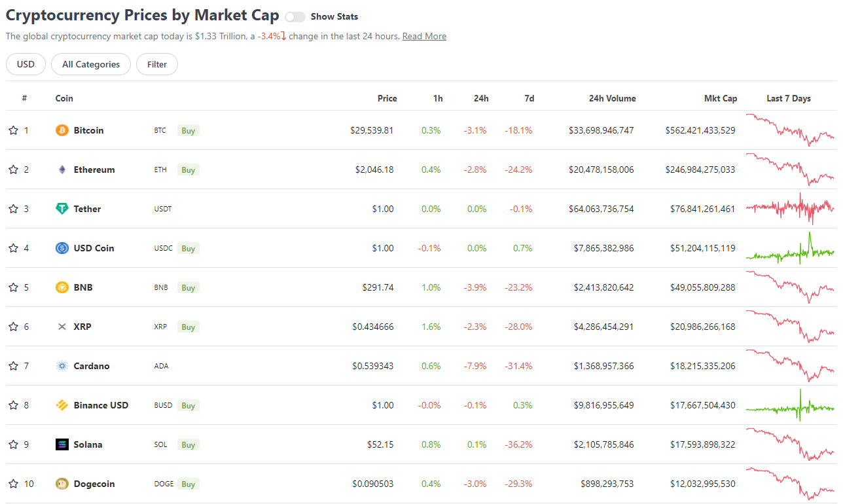Click the Cardano logo icon

pos(62,366)
